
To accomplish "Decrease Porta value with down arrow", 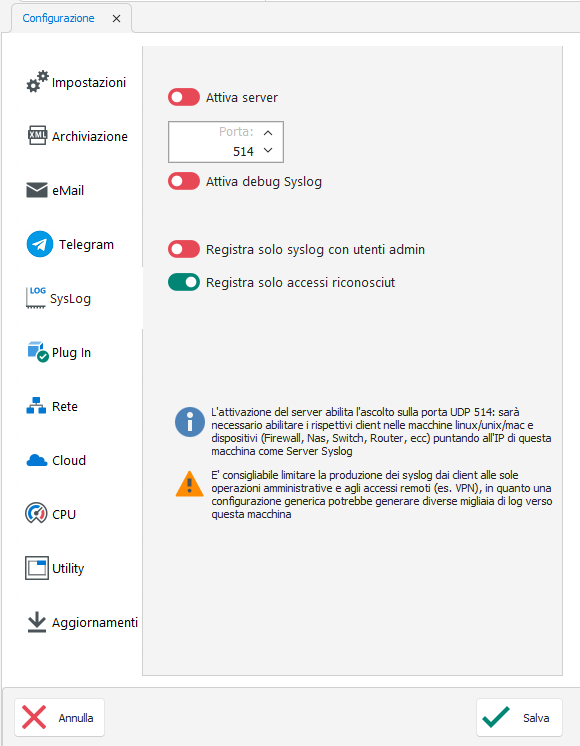I will click(268, 150).
